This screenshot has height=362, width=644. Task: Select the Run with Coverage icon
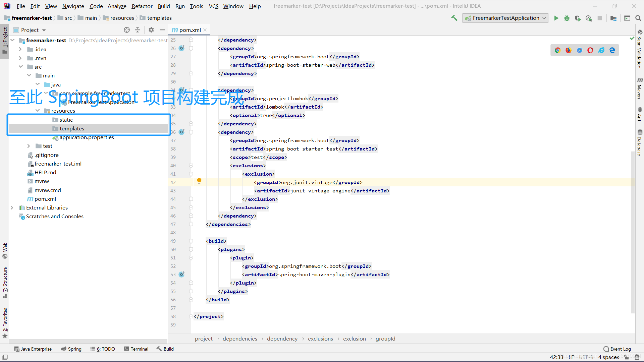click(x=578, y=18)
